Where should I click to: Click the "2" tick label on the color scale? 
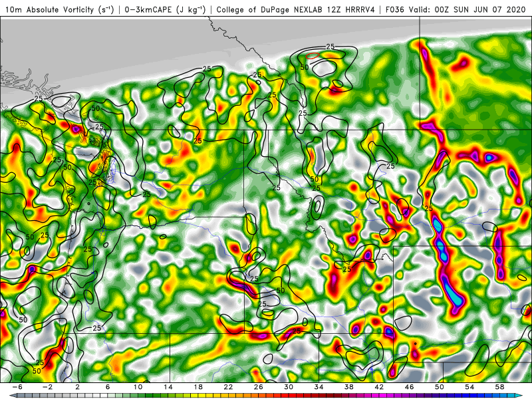78,387
